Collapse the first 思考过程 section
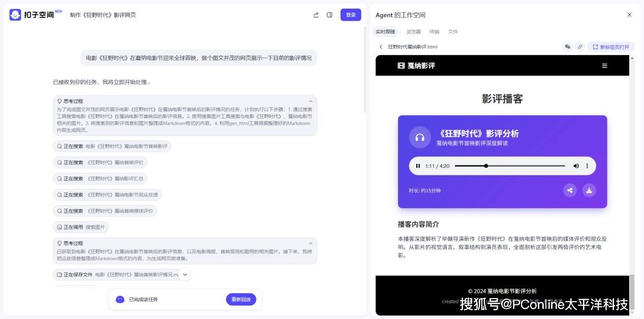 pos(311,101)
